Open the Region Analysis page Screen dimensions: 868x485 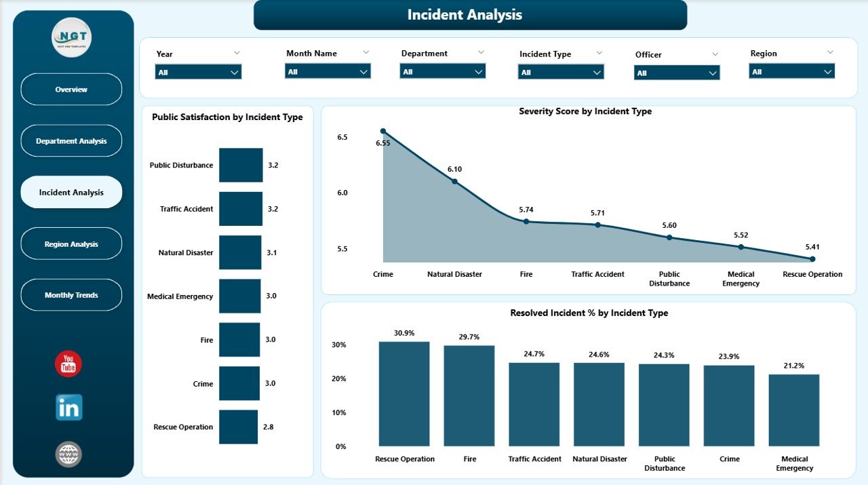pyautogui.click(x=71, y=244)
